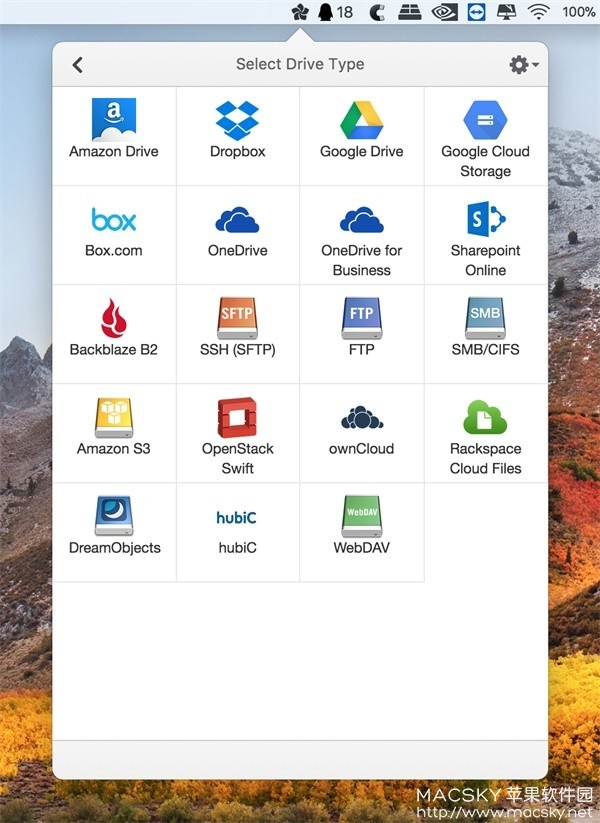The width and height of the screenshot is (600, 823).
Task: Choose the hubiC logo
Action: pos(237,518)
